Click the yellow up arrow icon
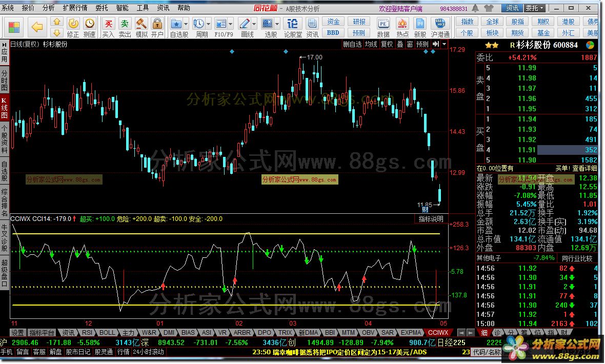The height and width of the screenshot is (364, 605). pyautogui.click(x=57, y=22)
